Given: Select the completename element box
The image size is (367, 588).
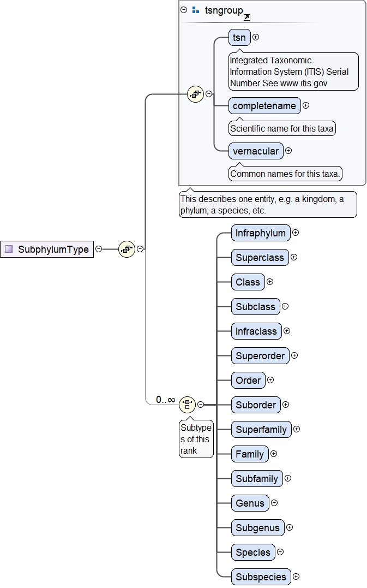Looking at the screenshot, I should click(264, 106).
